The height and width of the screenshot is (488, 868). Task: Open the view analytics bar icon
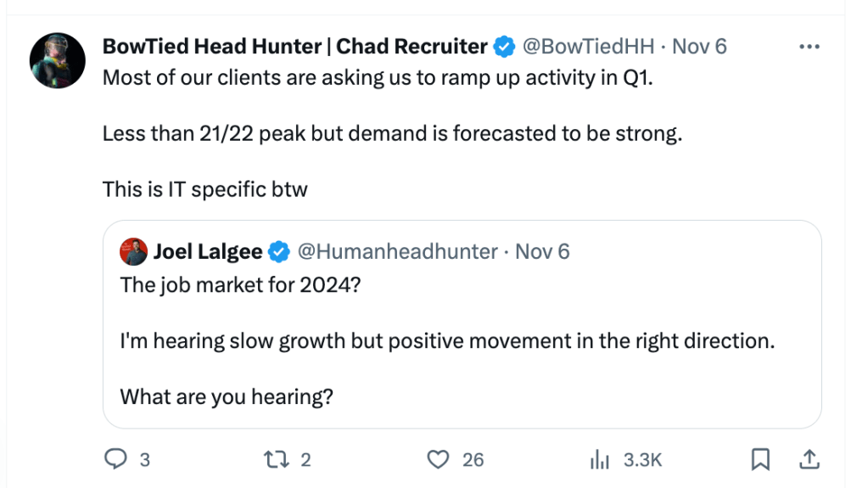point(600,459)
